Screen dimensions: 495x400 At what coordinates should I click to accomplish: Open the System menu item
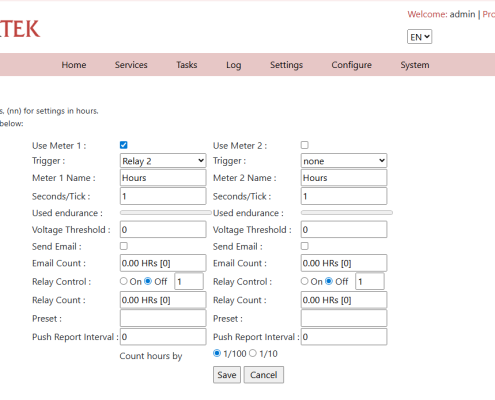coord(415,65)
